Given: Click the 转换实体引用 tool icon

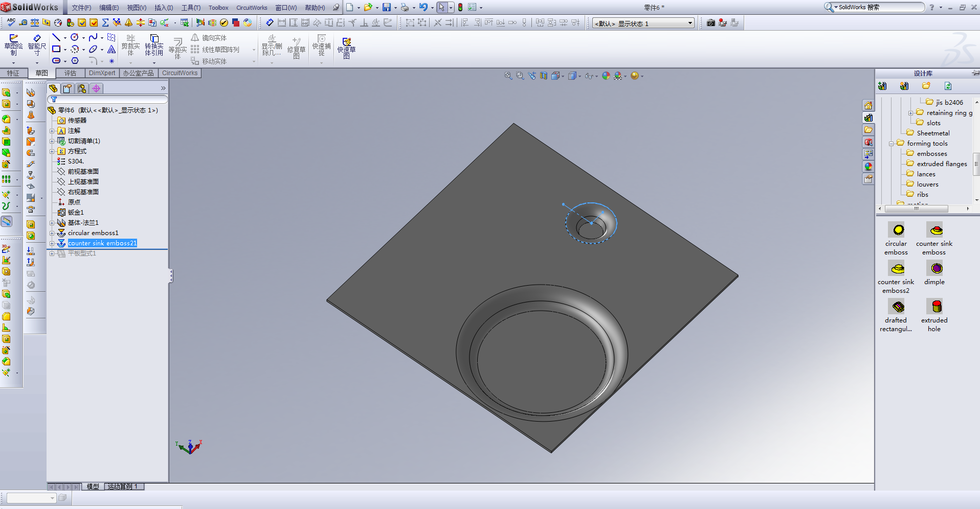Looking at the screenshot, I should click(x=154, y=45).
